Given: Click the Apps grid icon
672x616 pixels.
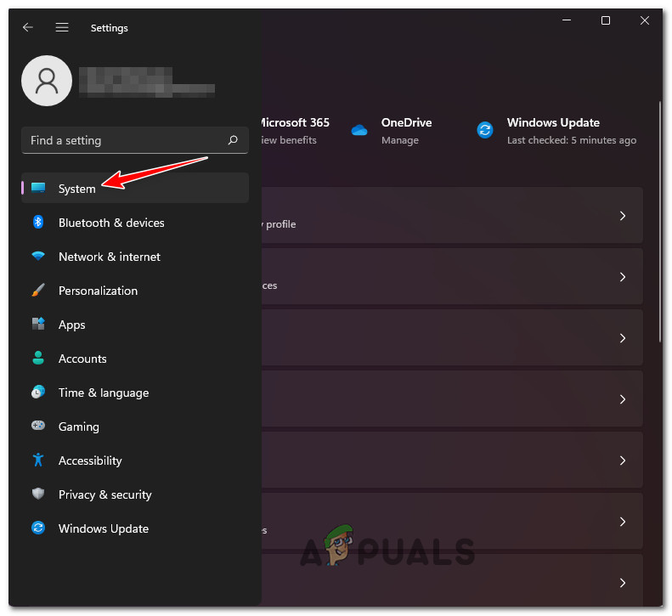Looking at the screenshot, I should point(38,324).
